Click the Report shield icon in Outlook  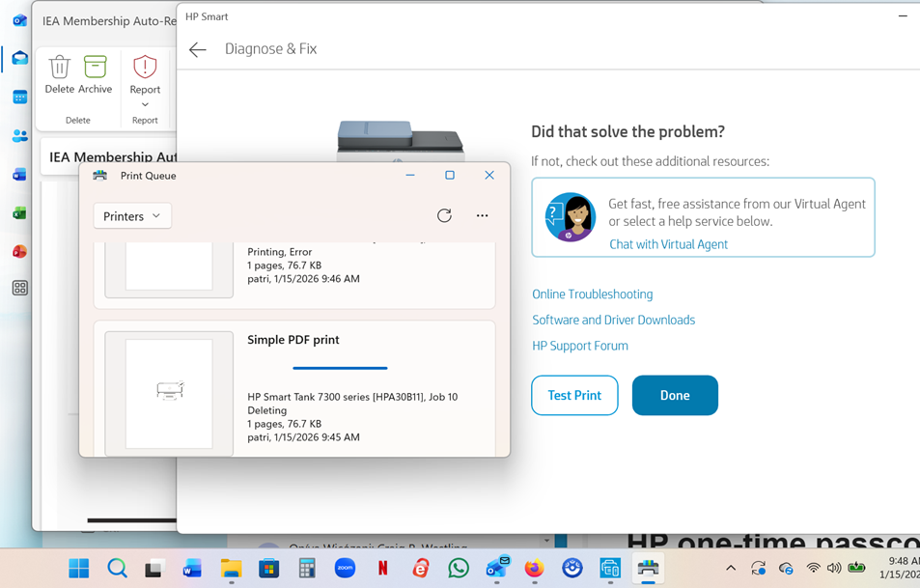(145, 67)
